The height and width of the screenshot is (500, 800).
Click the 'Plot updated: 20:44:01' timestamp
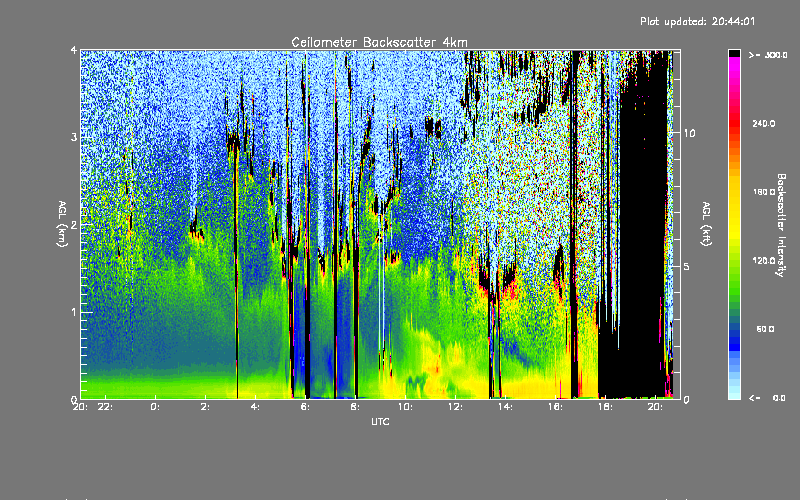(x=697, y=21)
